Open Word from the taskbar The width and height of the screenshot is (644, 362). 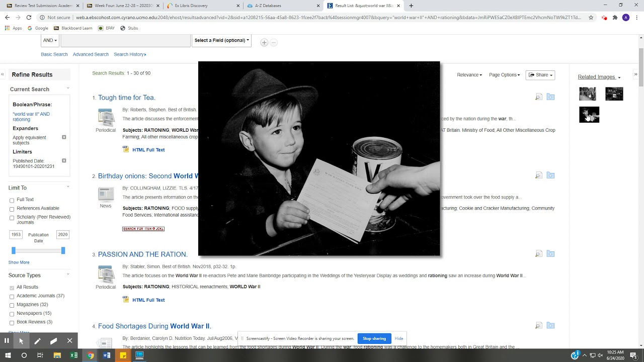point(107,355)
